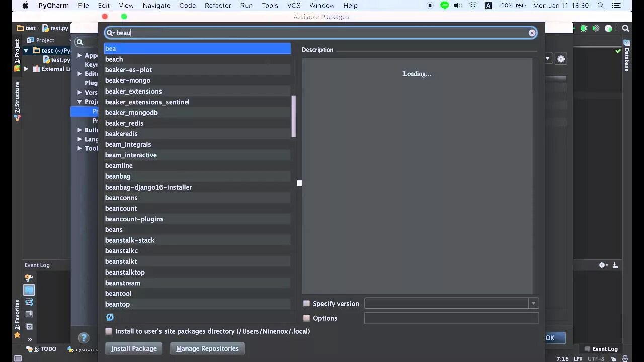Select the beancount package
Image resolution: width=644 pixels, height=362 pixels.
point(197,208)
